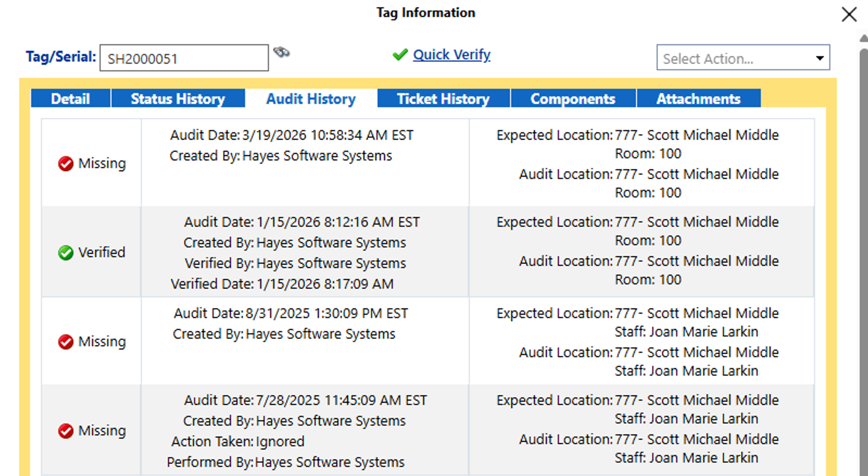Select Audit Date 1/15/2026 8:12:16 AM EST text
Viewport: 868px width, 476px height.
click(302, 222)
